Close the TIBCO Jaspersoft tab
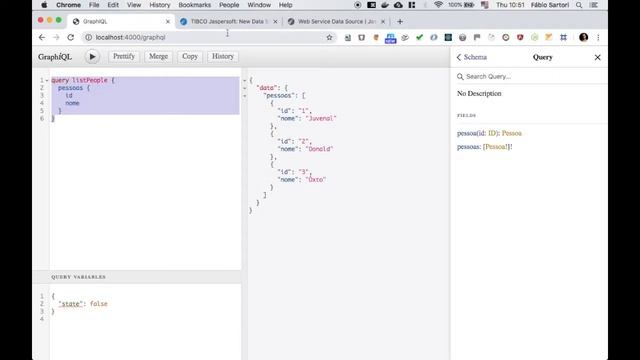640x360 pixels. (x=275, y=22)
